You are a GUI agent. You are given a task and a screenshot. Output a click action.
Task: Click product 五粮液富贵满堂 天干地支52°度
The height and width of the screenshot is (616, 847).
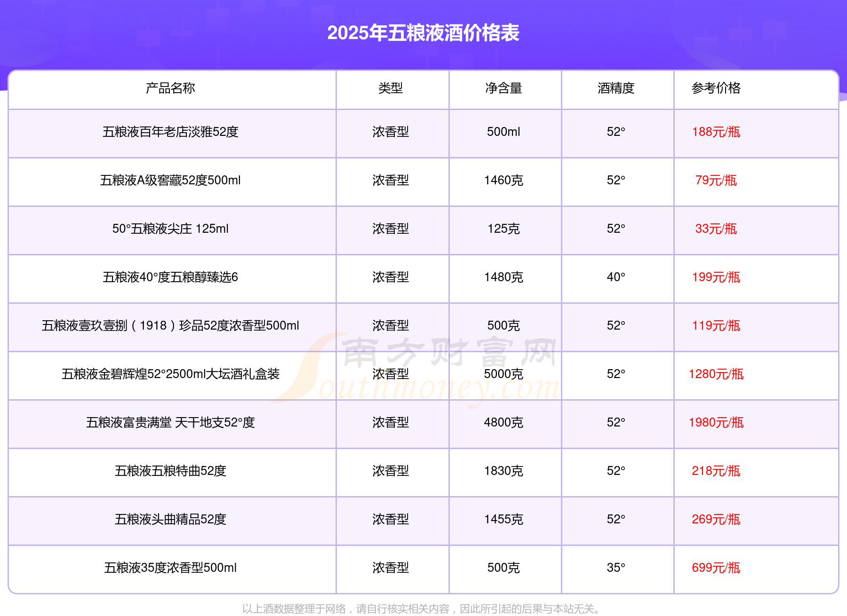click(x=170, y=422)
